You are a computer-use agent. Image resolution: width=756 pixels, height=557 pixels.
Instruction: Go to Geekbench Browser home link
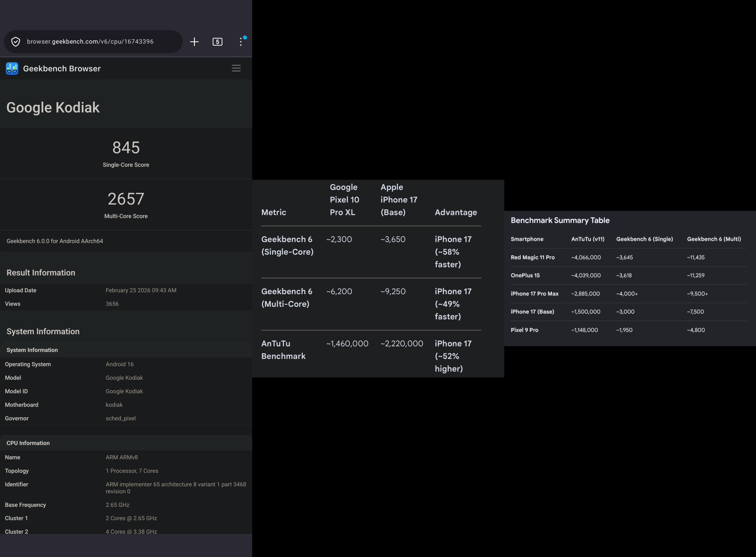pyautogui.click(x=62, y=68)
